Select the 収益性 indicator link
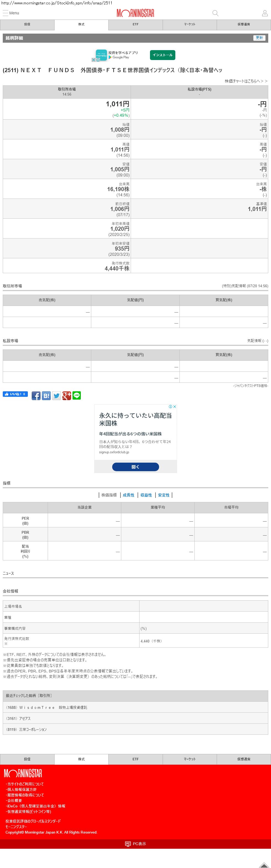Viewport: 271px width, 868px height. 146,495
